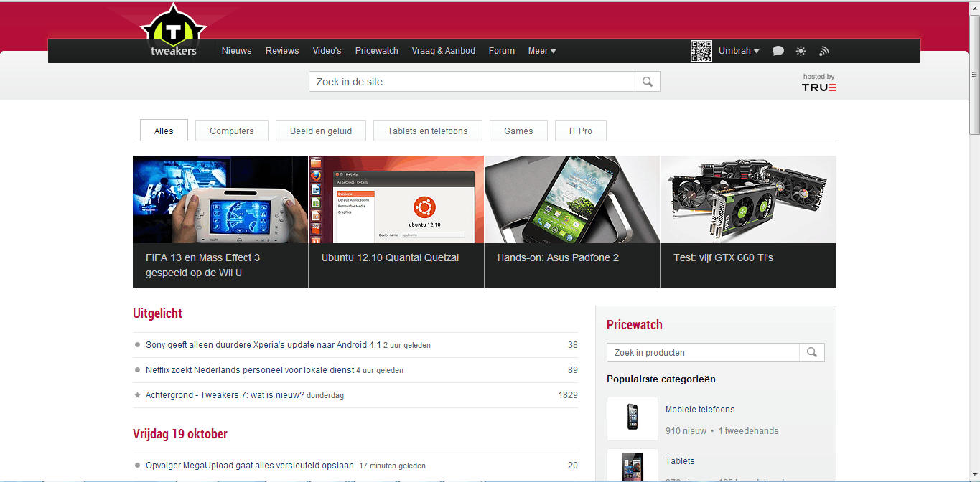Click the '910 nieuw' link
The height and width of the screenshot is (482, 980).
pyautogui.click(x=686, y=431)
